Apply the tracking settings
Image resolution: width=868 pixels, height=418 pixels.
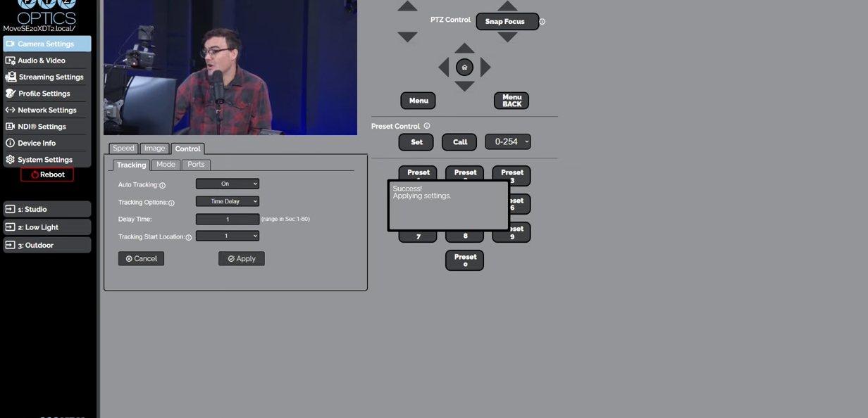242,259
